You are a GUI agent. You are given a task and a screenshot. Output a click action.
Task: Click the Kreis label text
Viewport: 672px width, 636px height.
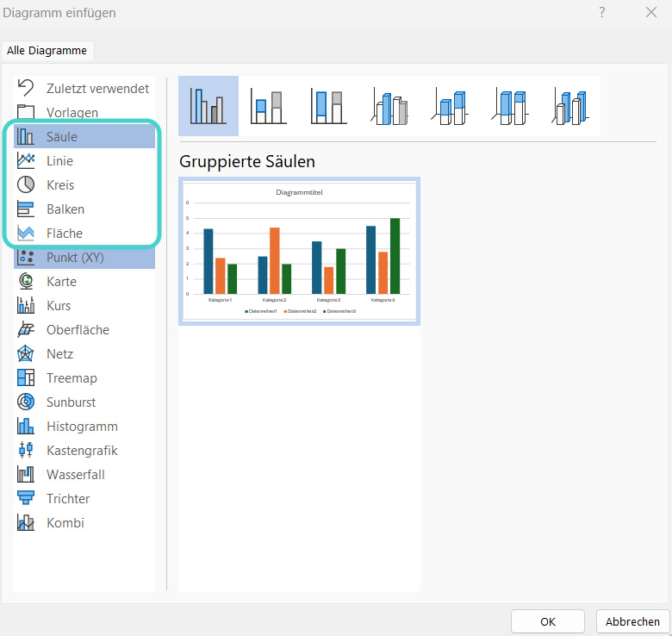tap(60, 184)
